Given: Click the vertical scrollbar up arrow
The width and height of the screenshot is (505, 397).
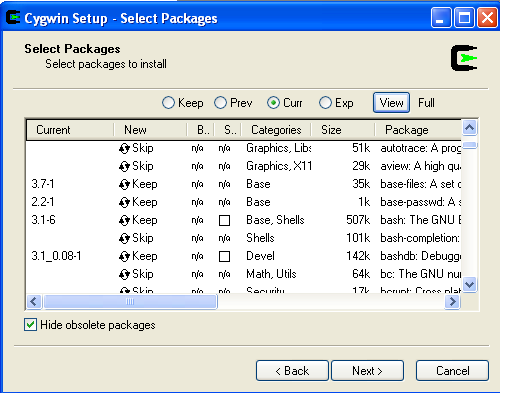Looking at the screenshot, I should point(470,127).
